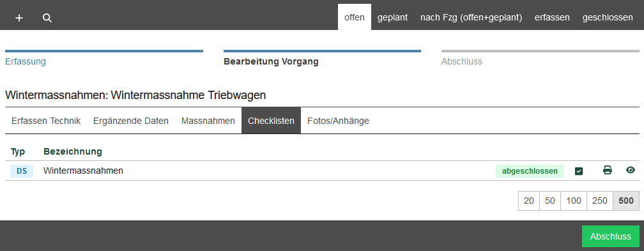Screen dimensions: 644x251
Task: Open the Erfassen Technik tab
Action: click(x=46, y=121)
